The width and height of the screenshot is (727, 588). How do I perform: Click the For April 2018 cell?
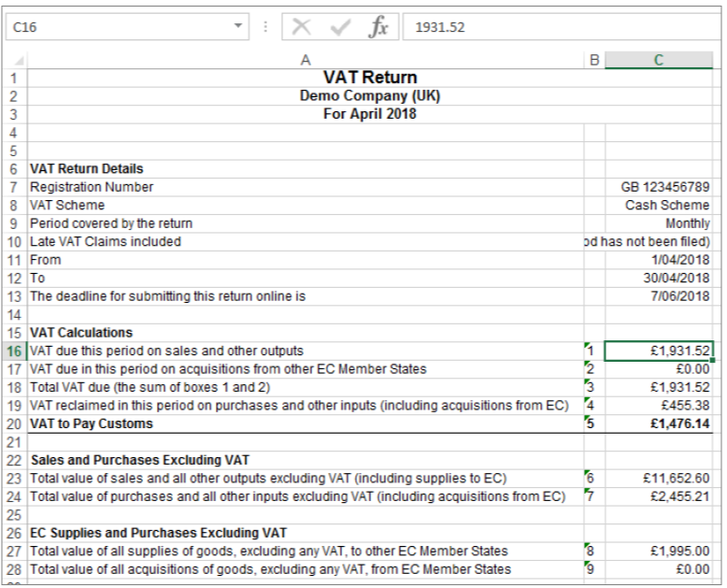(370, 114)
